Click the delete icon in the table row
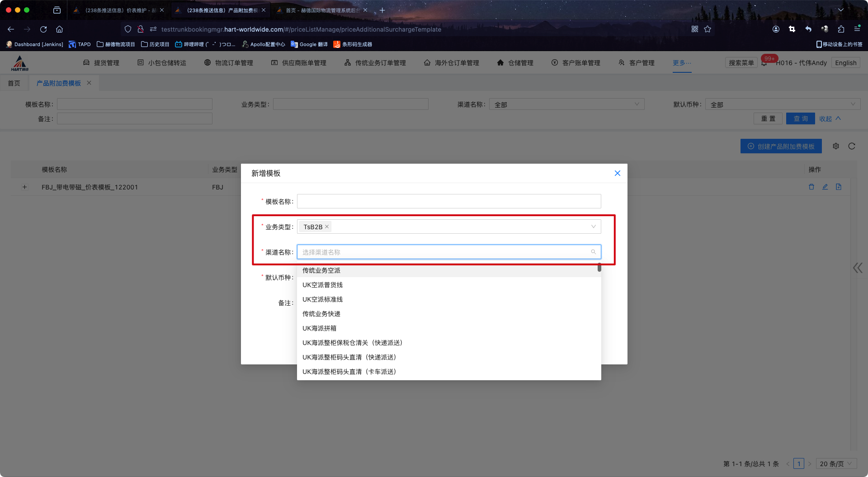 (x=811, y=187)
